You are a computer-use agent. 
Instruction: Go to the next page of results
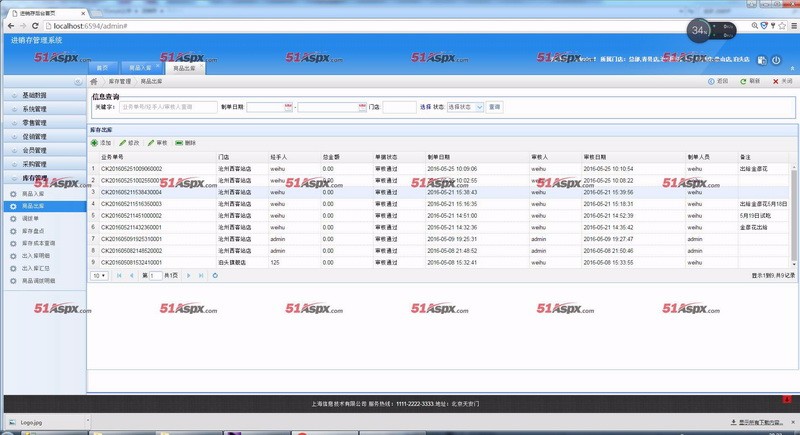pyautogui.click(x=189, y=276)
